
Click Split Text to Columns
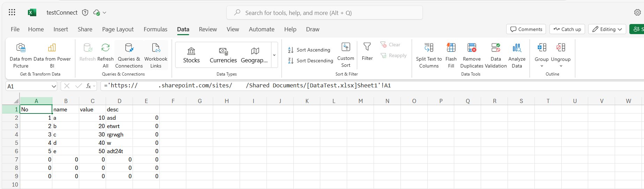429,56
